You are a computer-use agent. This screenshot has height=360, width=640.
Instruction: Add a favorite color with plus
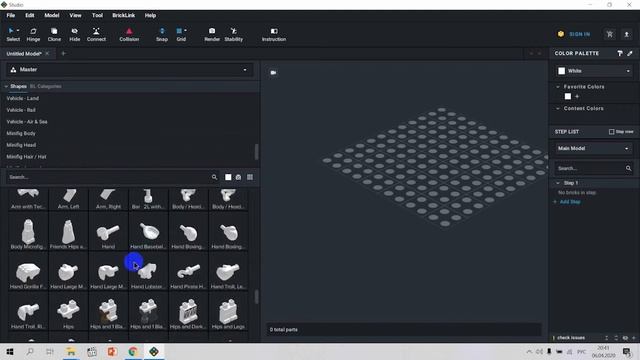(577, 97)
